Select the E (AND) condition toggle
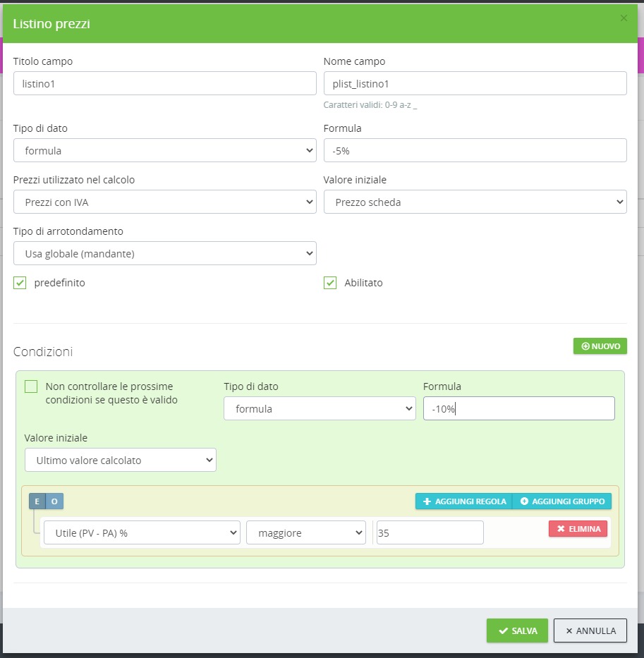Screen dimensions: 644x658 37,501
